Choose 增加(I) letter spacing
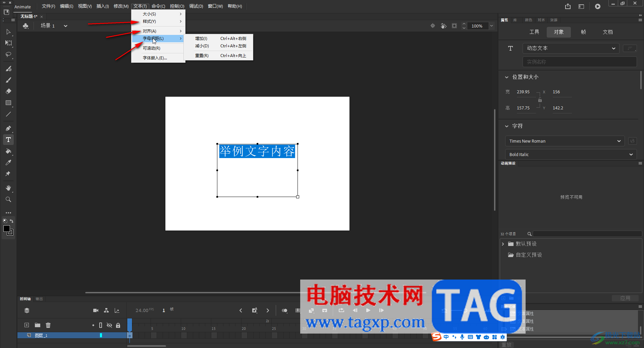The image size is (644, 348). pyautogui.click(x=219, y=39)
